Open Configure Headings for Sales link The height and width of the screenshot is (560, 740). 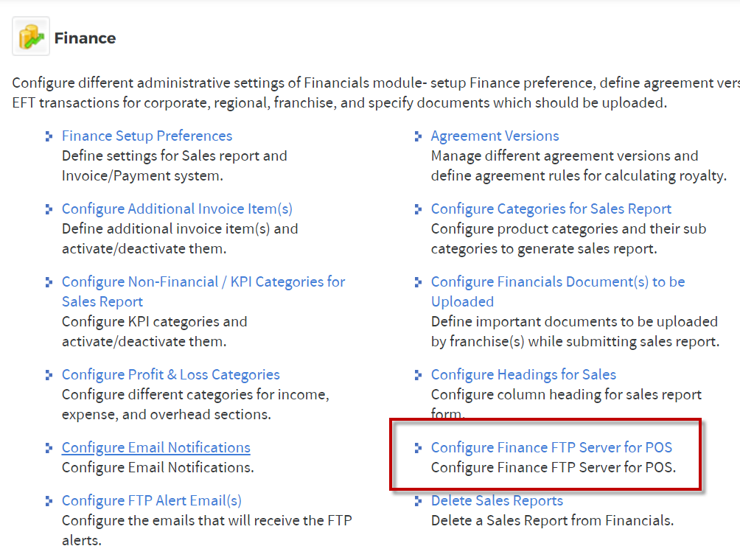click(x=523, y=374)
